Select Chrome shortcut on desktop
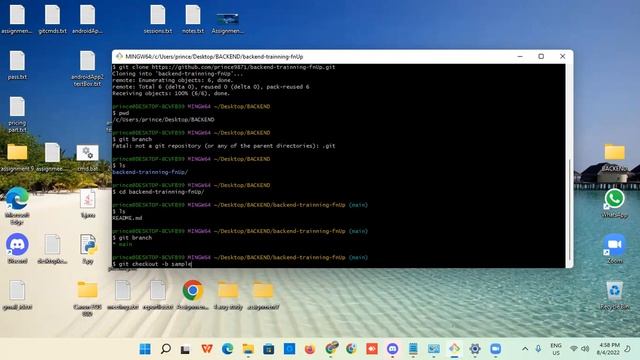640x360 pixels. click(x=193, y=295)
